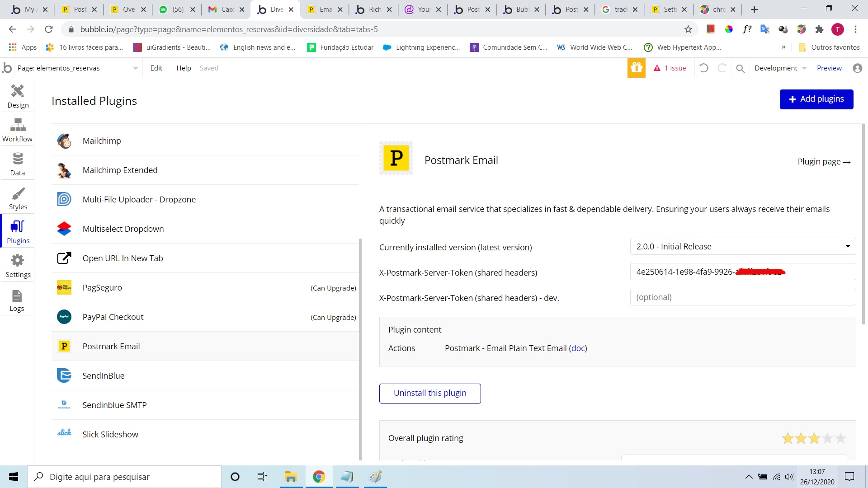Open the Help menu

(184, 68)
